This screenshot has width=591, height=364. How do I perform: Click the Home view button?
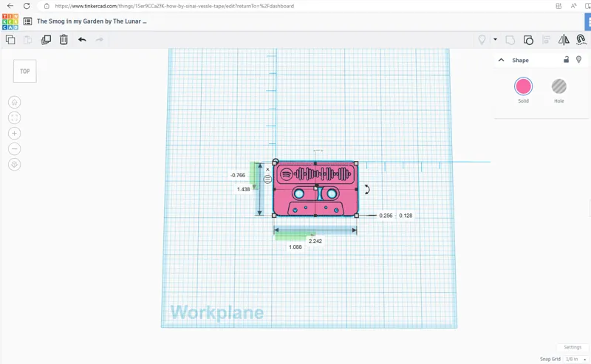pos(14,102)
